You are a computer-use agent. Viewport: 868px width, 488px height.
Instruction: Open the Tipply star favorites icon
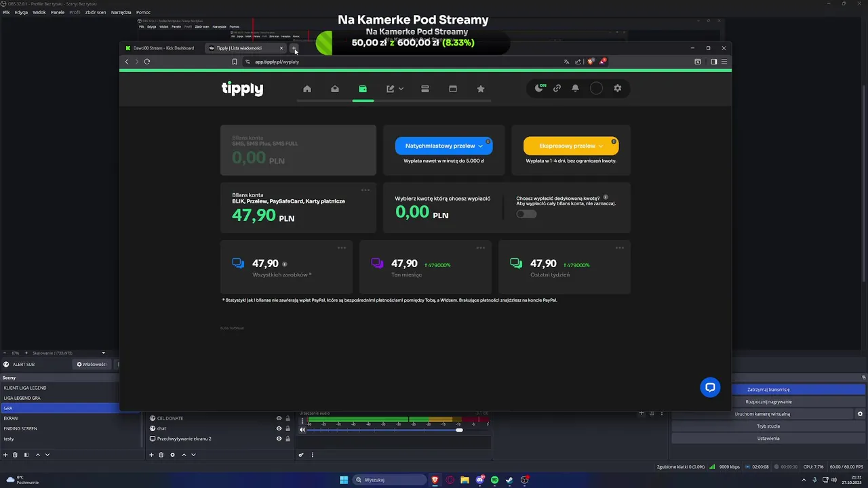pyautogui.click(x=481, y=89)
